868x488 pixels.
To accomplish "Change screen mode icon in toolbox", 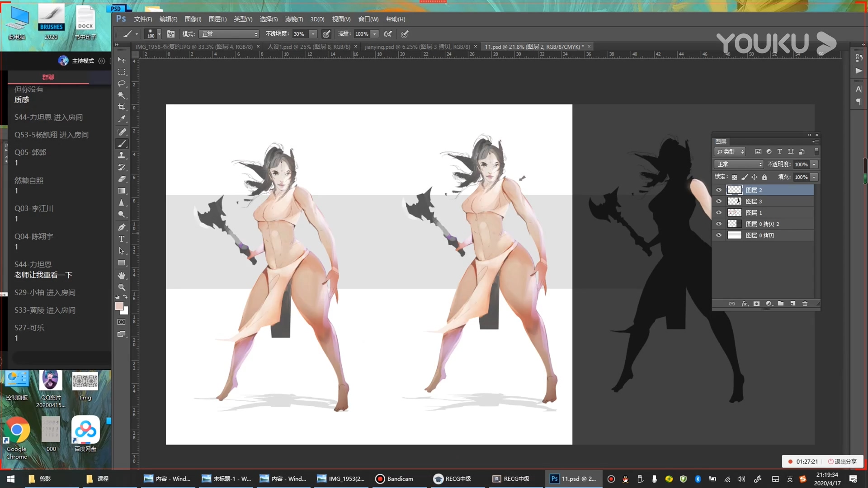I will tap(122, 334).
